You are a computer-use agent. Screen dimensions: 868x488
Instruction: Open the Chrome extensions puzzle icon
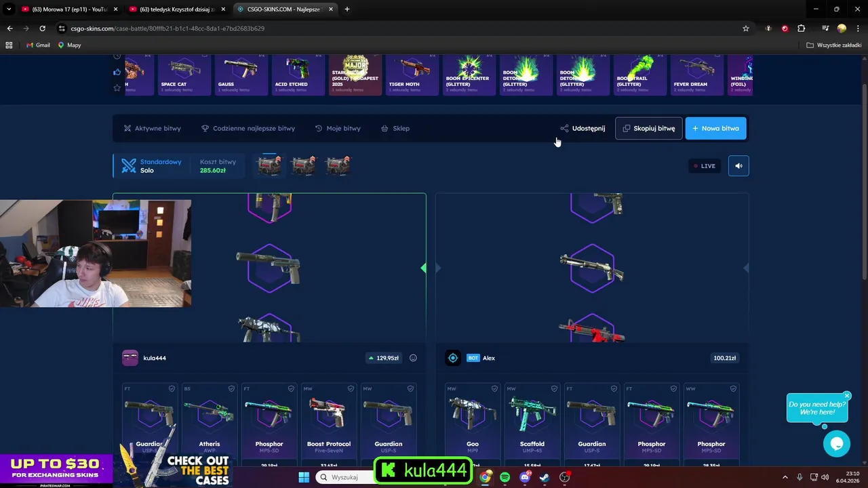point(802,28)
